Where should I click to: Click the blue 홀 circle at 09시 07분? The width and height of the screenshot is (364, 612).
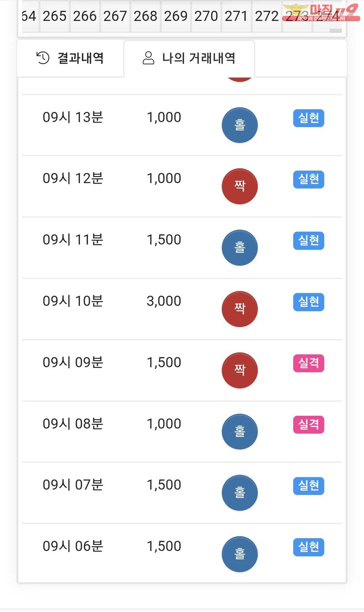point(240,493)
